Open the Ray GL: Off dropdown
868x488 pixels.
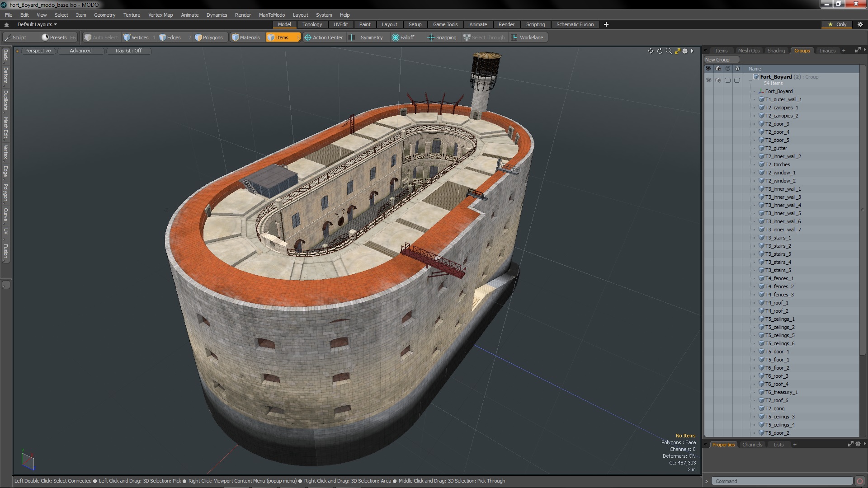click(128, 51)
